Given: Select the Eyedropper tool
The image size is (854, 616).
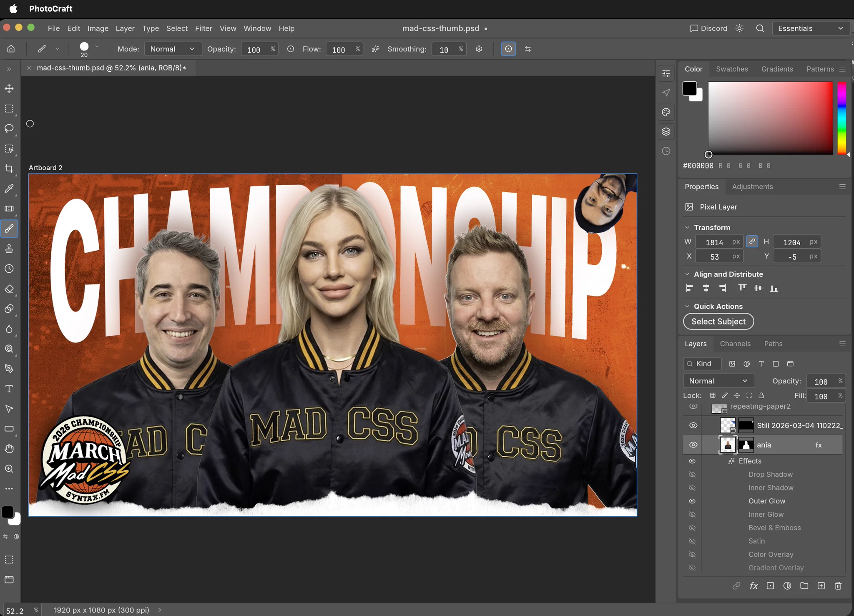Looking at the screenshot, I should (9, 189).
